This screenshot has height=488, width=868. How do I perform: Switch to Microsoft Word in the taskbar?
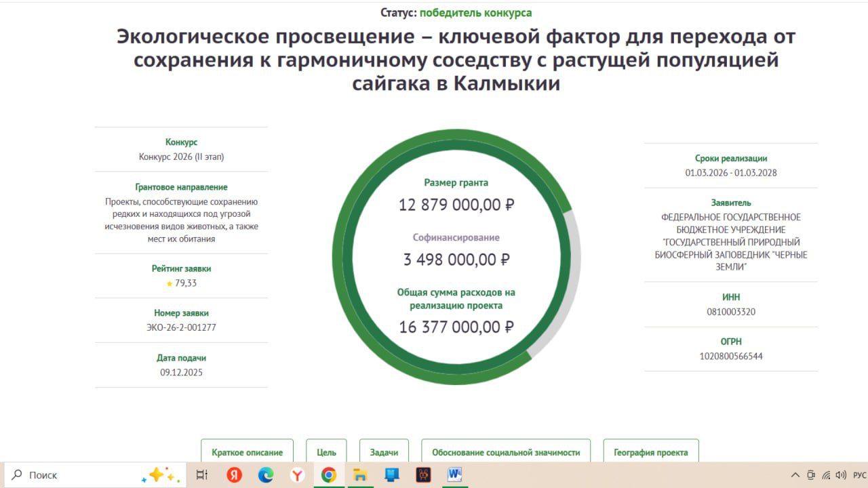[454, 475]
